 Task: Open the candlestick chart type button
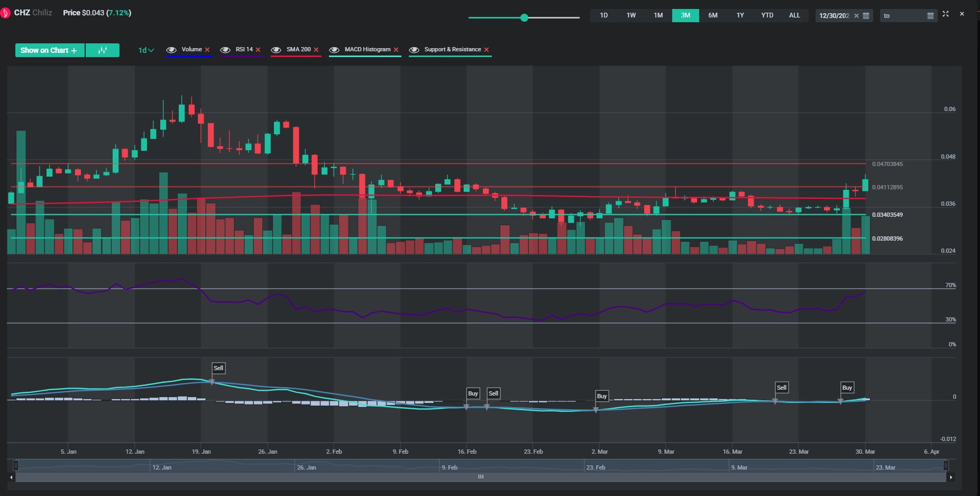[x=103, y=50]
